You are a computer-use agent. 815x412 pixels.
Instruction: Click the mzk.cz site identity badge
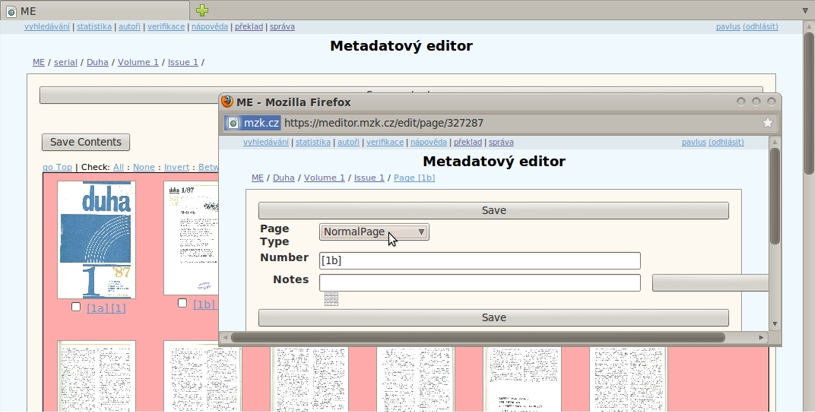[x=253, y=123]
